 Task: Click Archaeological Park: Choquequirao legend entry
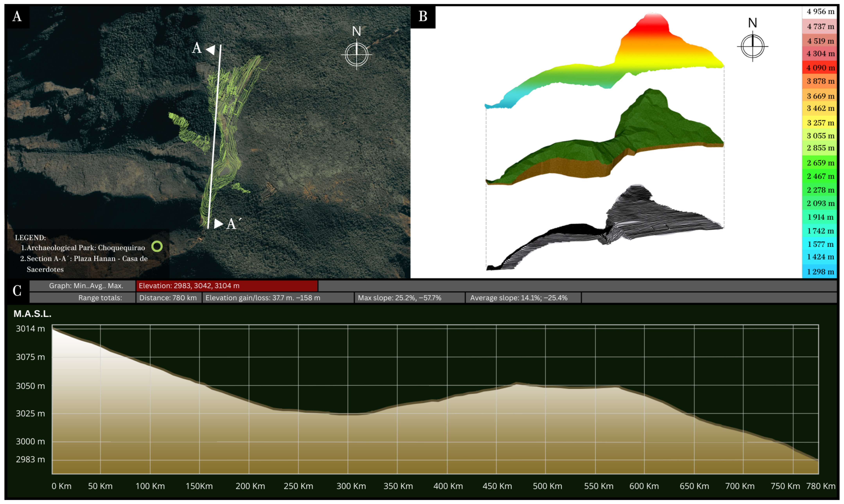pos(83,248)
